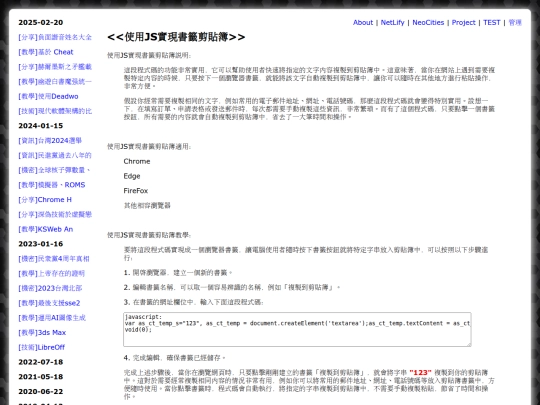Open the sidebar article 模擬器 ROMS

(x=52, y=185)
